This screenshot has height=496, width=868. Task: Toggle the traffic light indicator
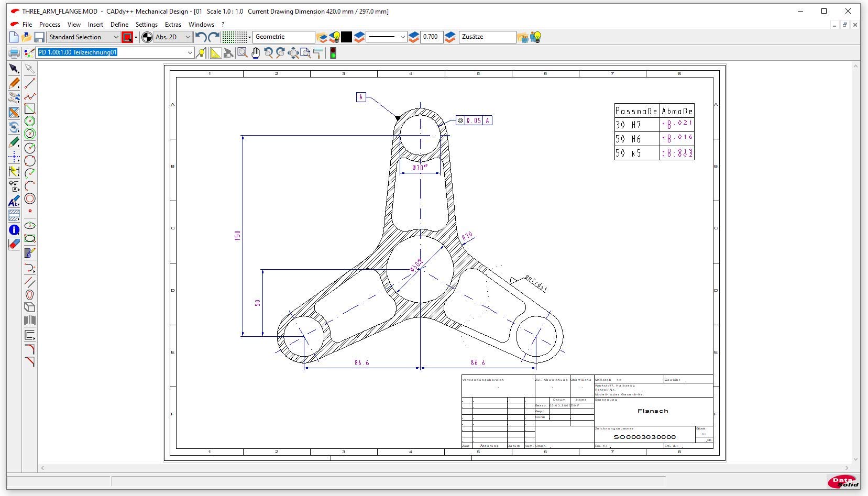pos(333,52)
